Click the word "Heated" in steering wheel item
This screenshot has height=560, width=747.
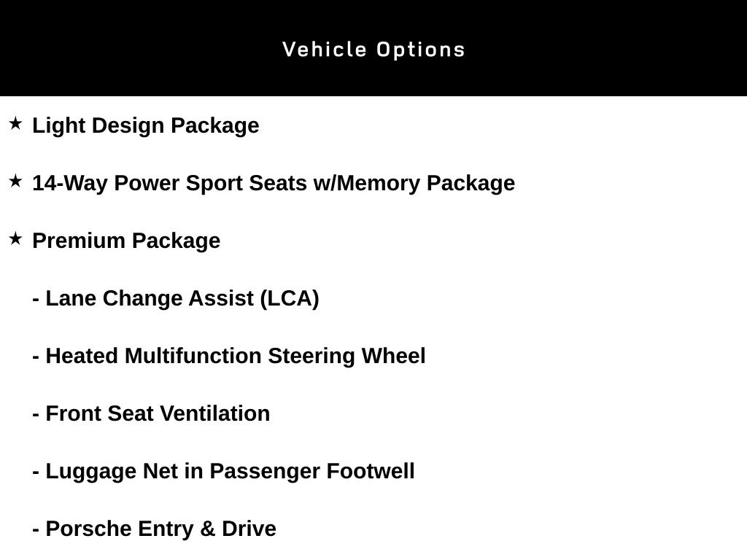82,356
